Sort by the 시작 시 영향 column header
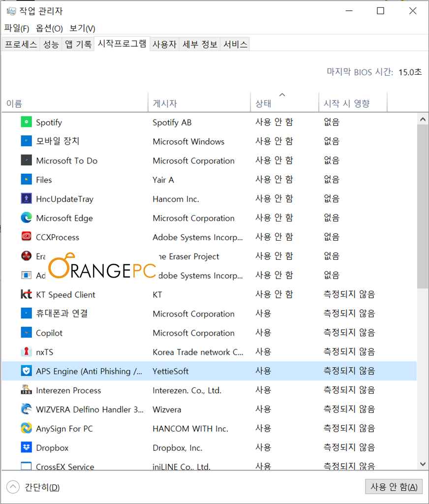This screenshot has width=429, height=504. (353, 103)
